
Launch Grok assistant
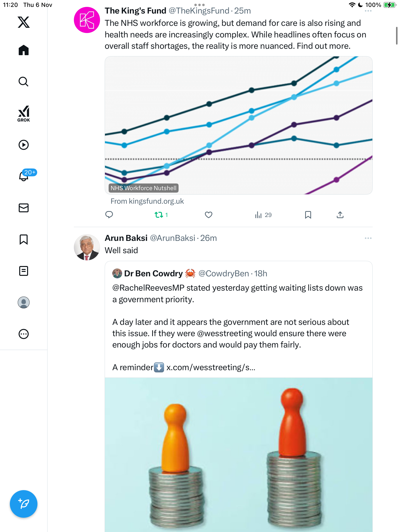click(24, 114)
